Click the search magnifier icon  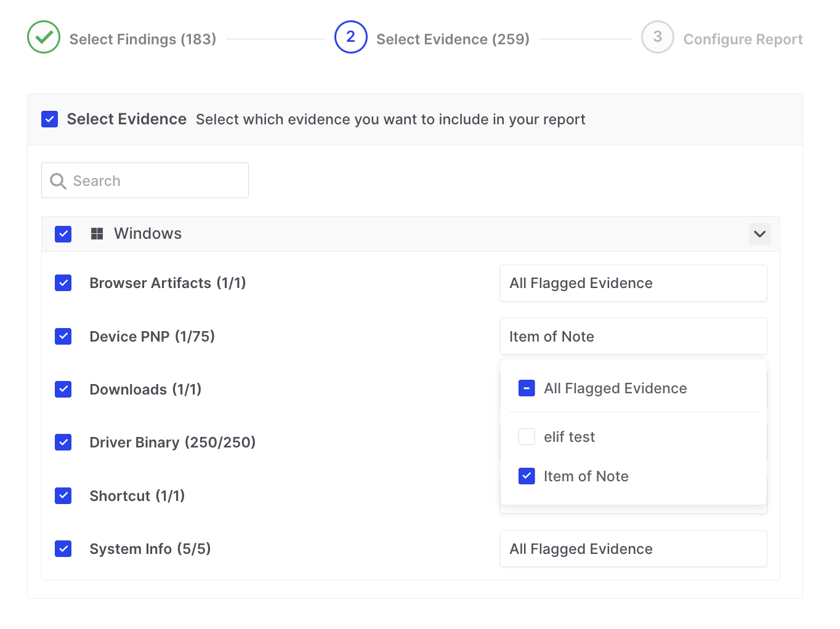[59, 181]
